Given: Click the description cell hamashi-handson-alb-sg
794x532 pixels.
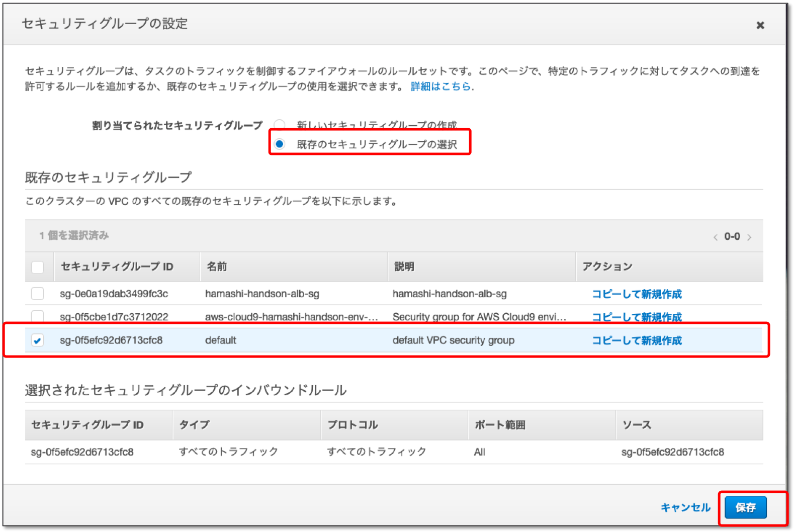Looking at the screenshot, I should [x=450, y=294].
